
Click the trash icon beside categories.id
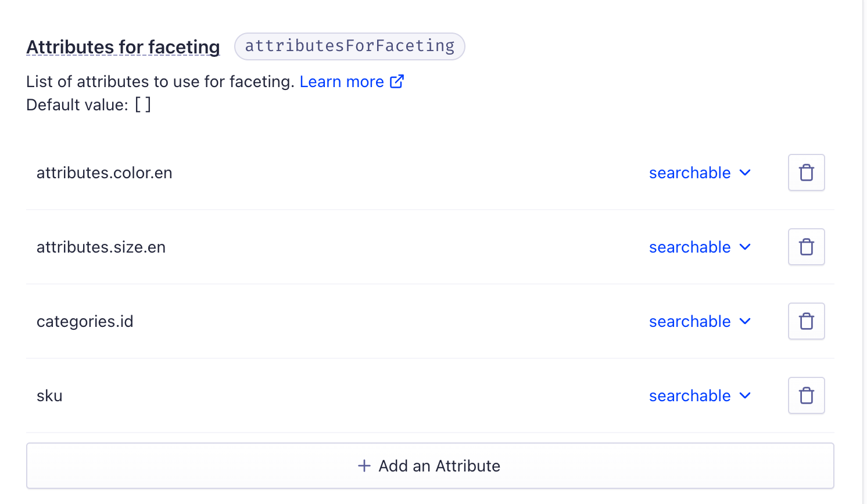806,321
